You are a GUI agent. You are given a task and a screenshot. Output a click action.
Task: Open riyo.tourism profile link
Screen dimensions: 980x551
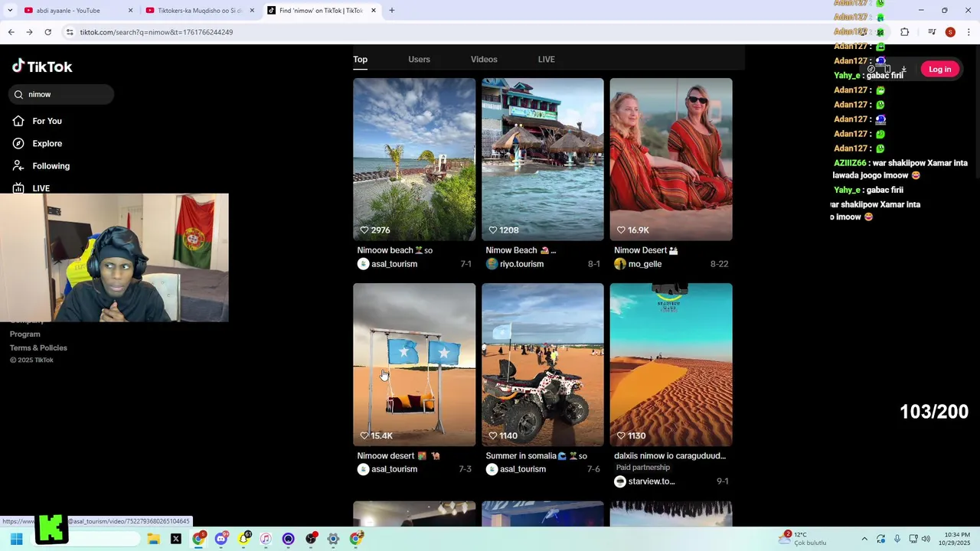coord(521,264)
